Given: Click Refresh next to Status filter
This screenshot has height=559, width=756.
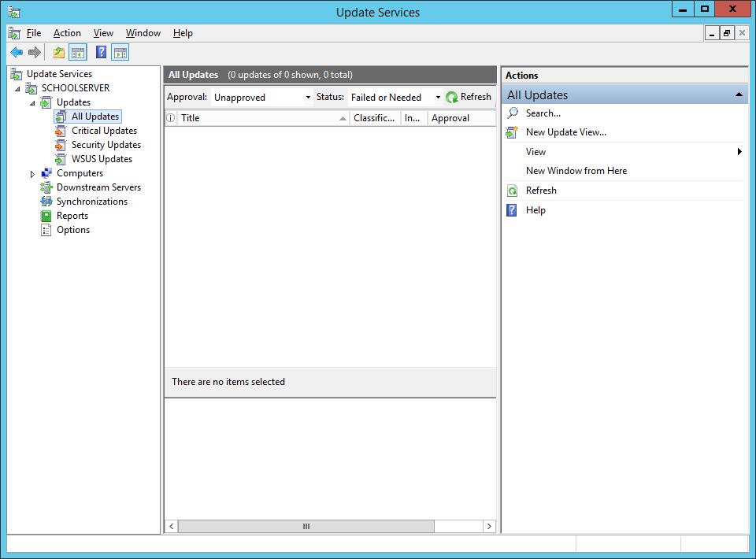Looking at the screenshot, I should click(468, 97).
